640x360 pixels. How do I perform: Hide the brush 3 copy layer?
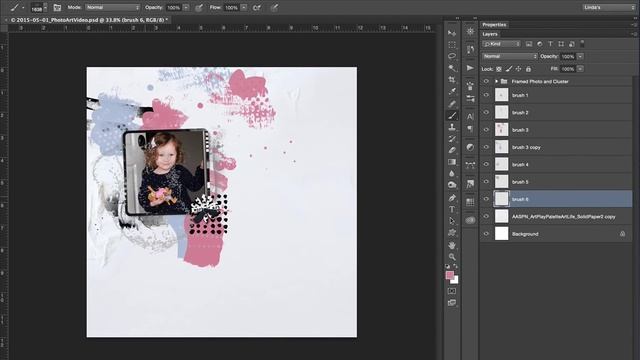(486, 147)
